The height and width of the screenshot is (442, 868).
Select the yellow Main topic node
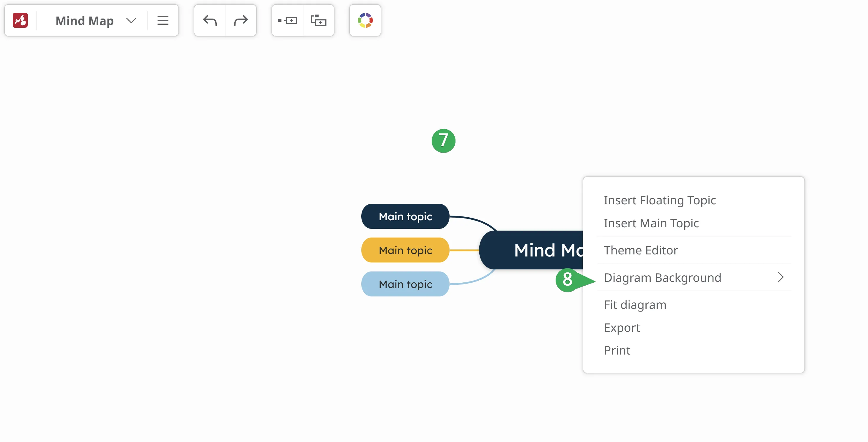[x=405, y=250]
